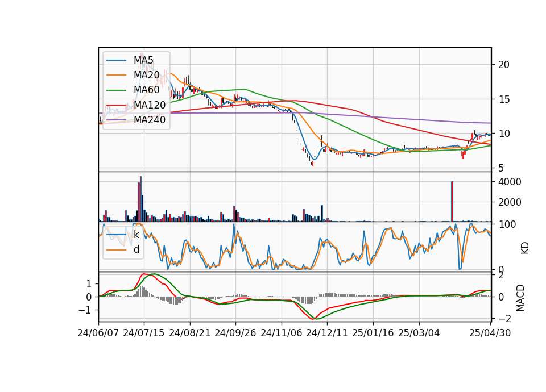Click the 25/04/30 date axis label
This screenshot has width=546, height=392.
pyautogui.click(x=490, y=333)
